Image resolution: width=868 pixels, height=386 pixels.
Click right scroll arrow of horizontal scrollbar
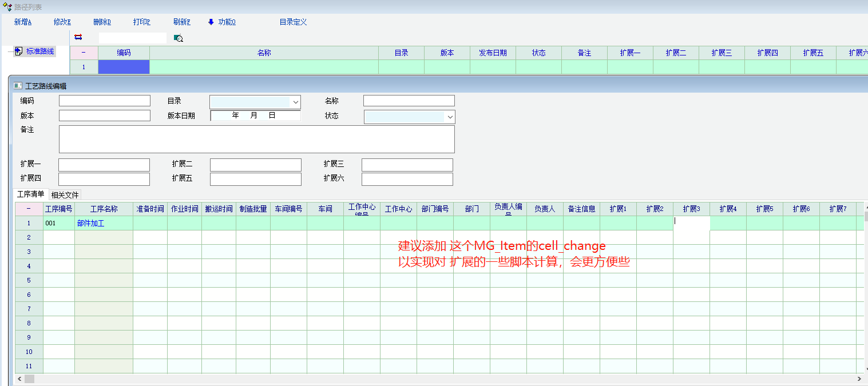click(859, 379)
